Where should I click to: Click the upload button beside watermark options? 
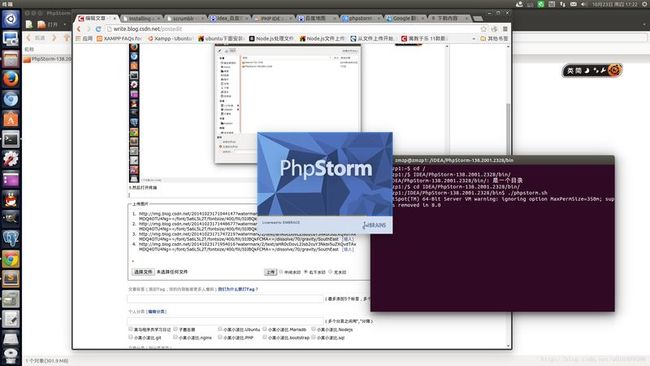(270, 272)
